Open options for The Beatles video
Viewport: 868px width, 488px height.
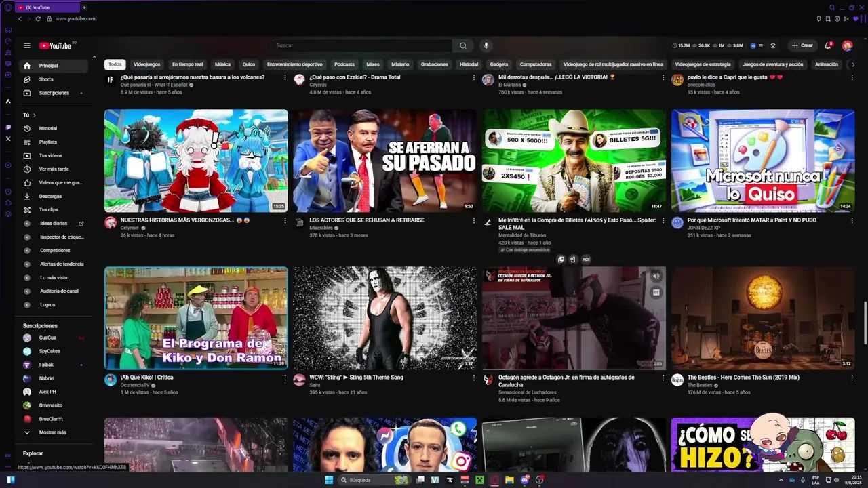coord(852,378)
